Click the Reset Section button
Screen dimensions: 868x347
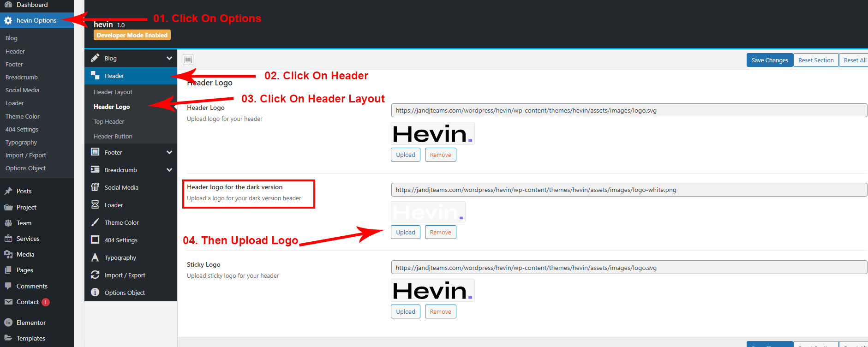816,60
